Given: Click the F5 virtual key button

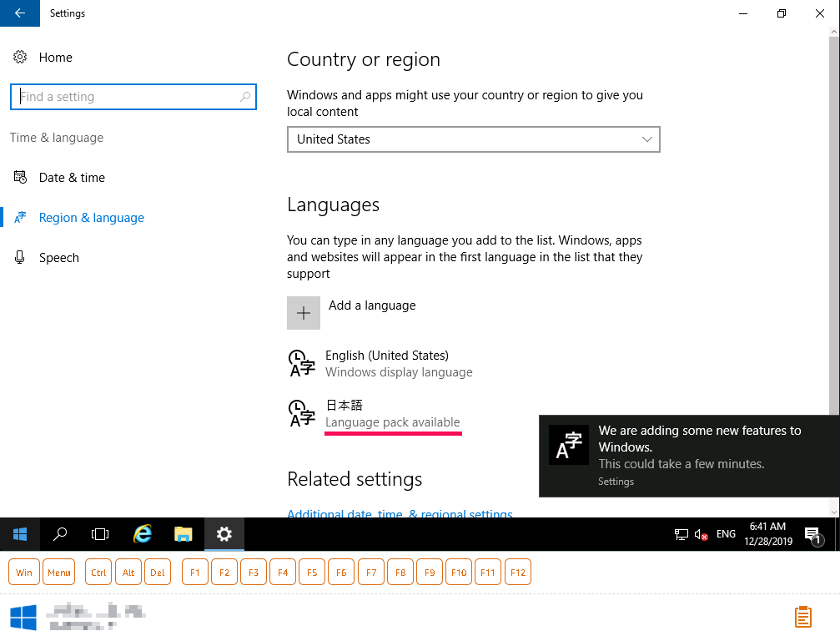Looking at the screenshot, I should [312, 573].
